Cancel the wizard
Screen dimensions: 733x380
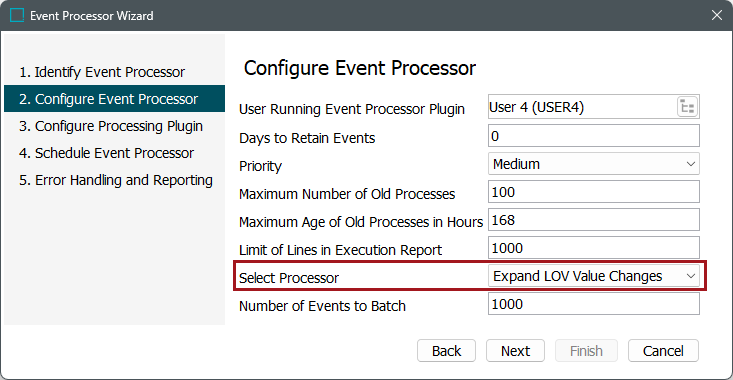[x=663, y=351]
